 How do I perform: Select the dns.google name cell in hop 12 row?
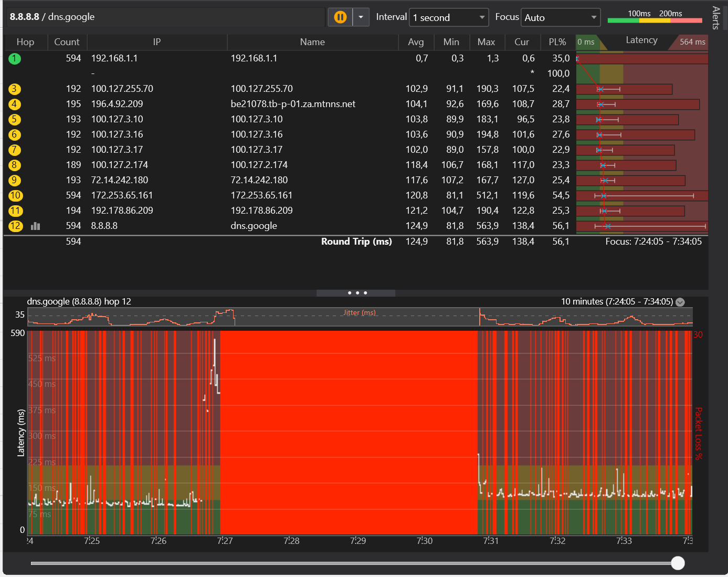click(254, 226)
